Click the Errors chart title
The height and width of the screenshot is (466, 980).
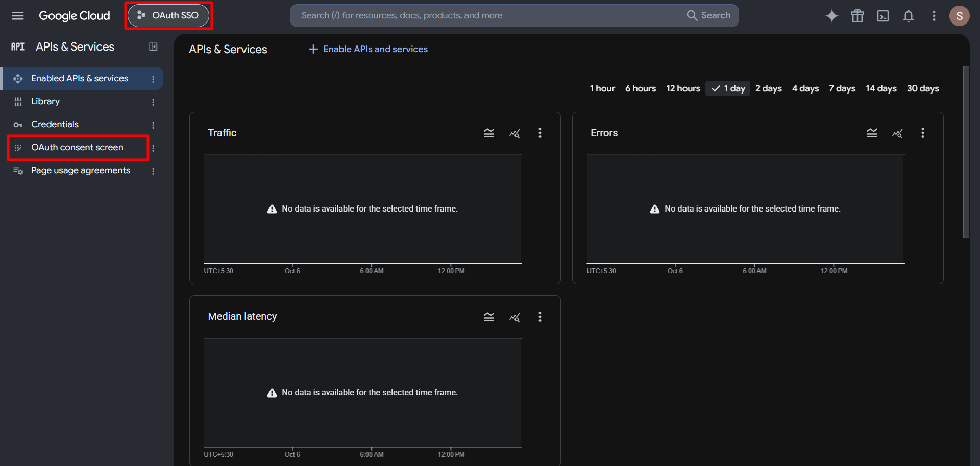[x=604, y=133]
